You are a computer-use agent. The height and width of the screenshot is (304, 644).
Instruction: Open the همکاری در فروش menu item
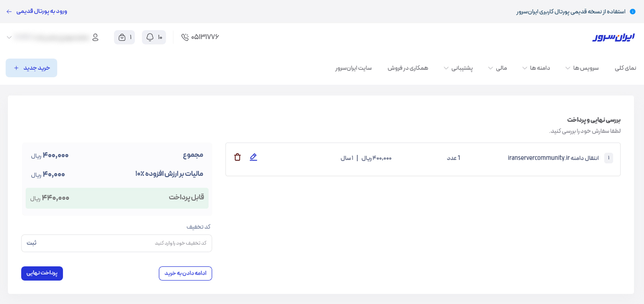pyautogui.click(x=408, y=68)
